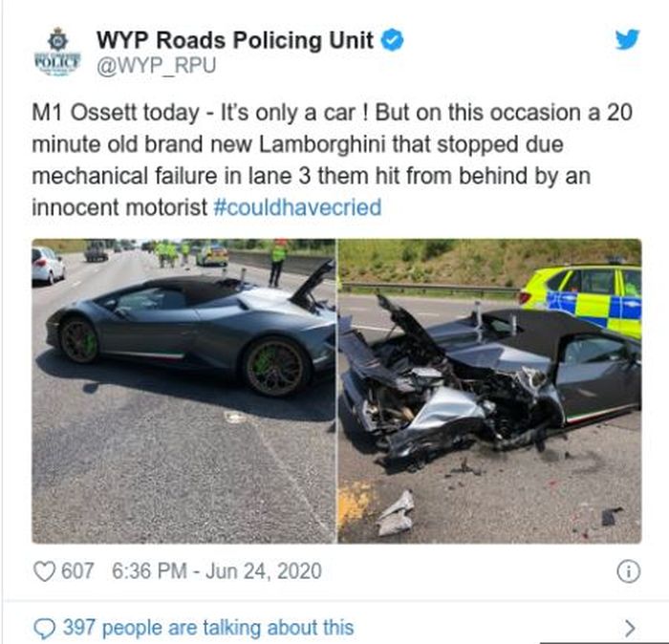Click the reply speech bubble icon
This screenshot has width=669, height=644.
click(x=44, y=629)
